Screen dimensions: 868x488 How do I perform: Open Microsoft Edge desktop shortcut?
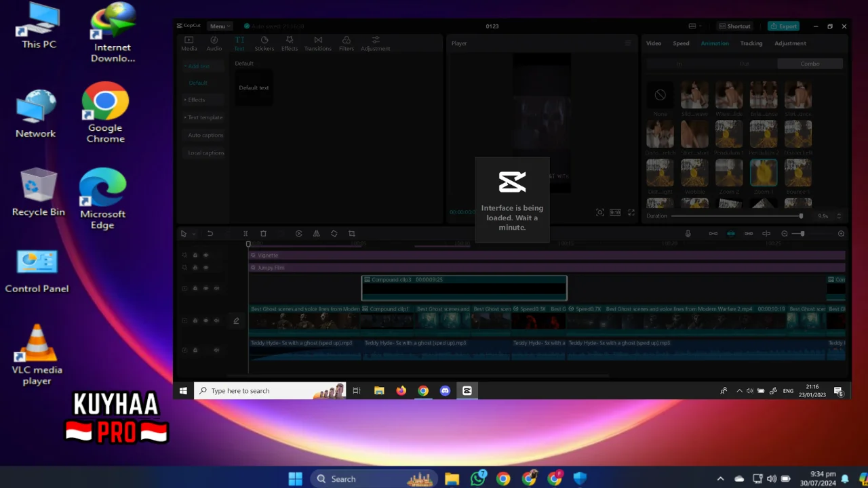102,199
